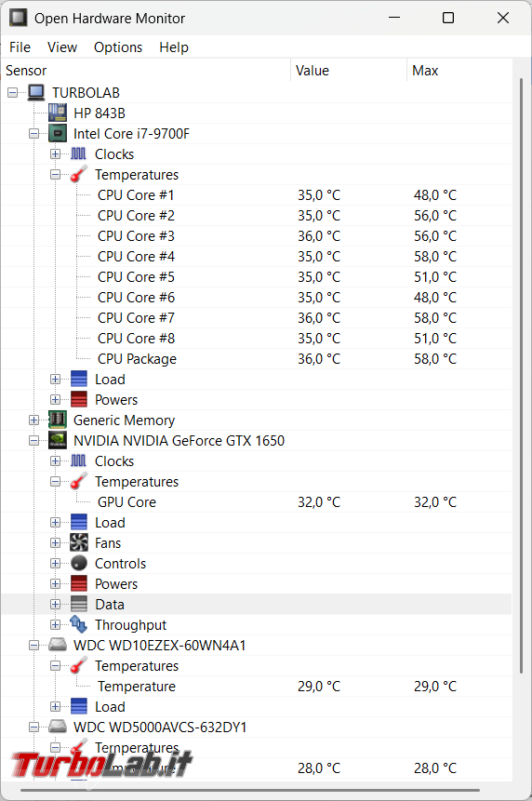
Task: Expand the GPU Fans node
Action: click(x=56, y=542)
